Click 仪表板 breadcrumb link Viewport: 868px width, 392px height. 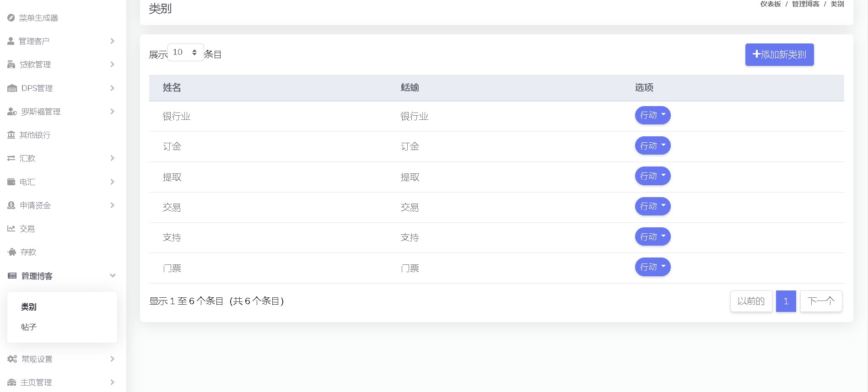point(771,4)
